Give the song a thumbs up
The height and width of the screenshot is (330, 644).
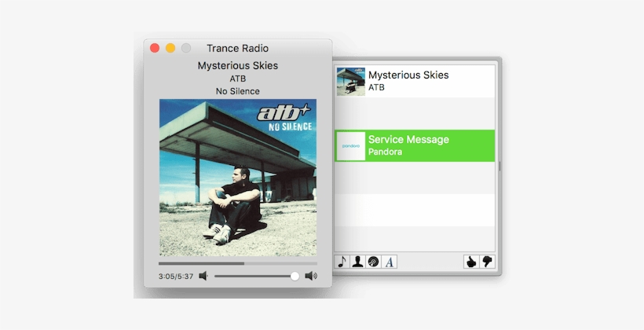pyautogui.click(x=471, y=262)
